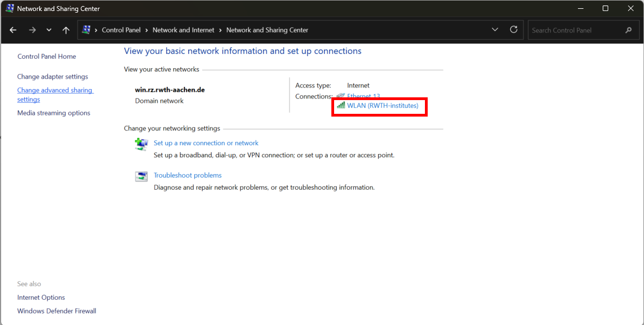Focus the Search Control Panel field

pyautogui.click(x=575, y=30)
